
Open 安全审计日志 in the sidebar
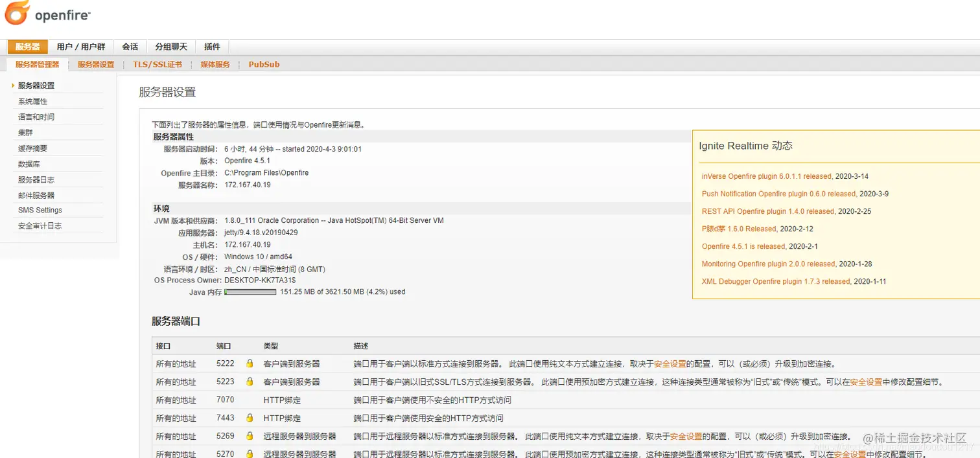click(40, 225)
